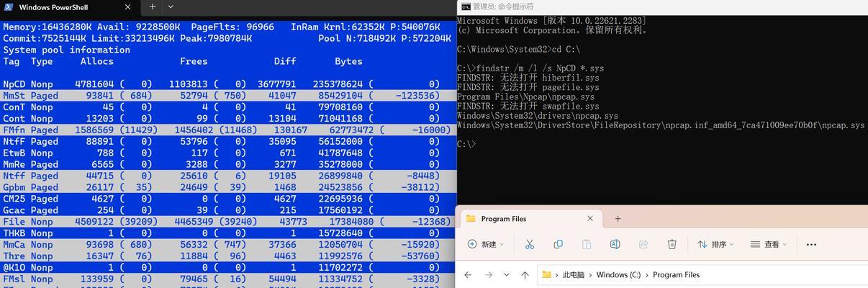The width and height of the screenshot is (868, 288).
Task: Click the MmSt Paged row in poolmon
Action: coord(228,96)
